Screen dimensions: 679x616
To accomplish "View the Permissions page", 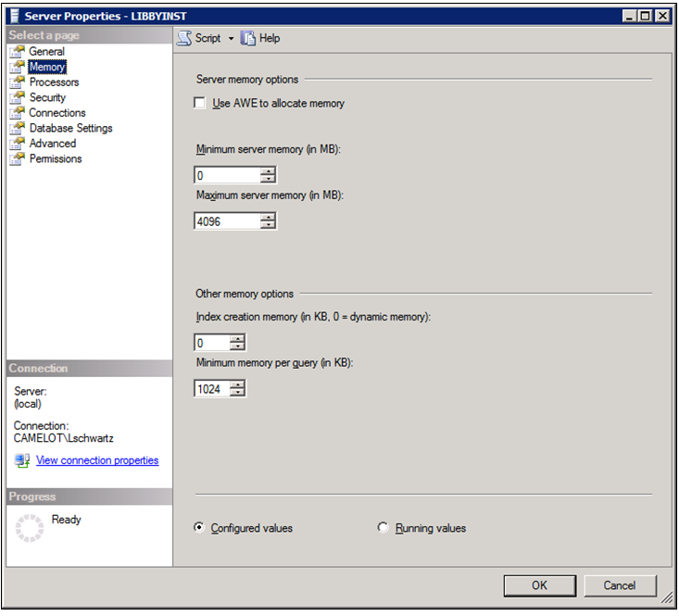I will pos(56,158).
